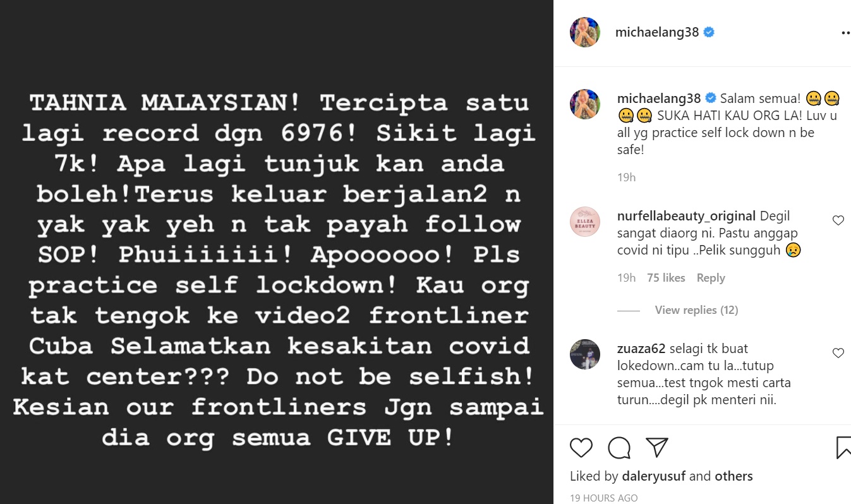Image resolution: width=851 pixels, height=504 pixels.
Task: Share the post via paper plane icon
Action: pos(657,448)
